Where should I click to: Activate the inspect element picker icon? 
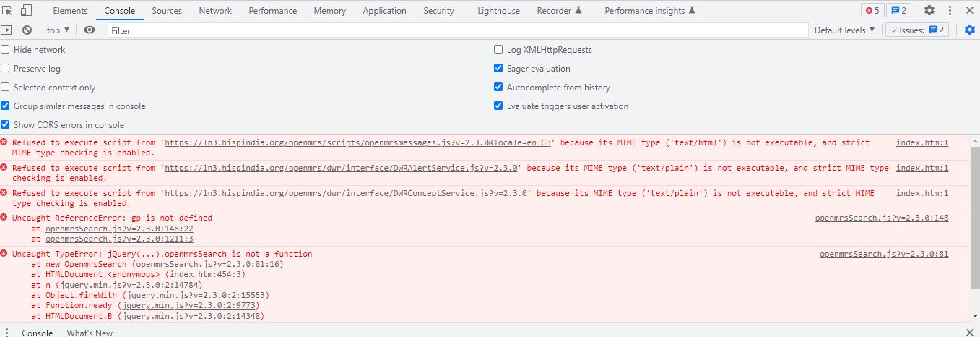coord(8,10)
